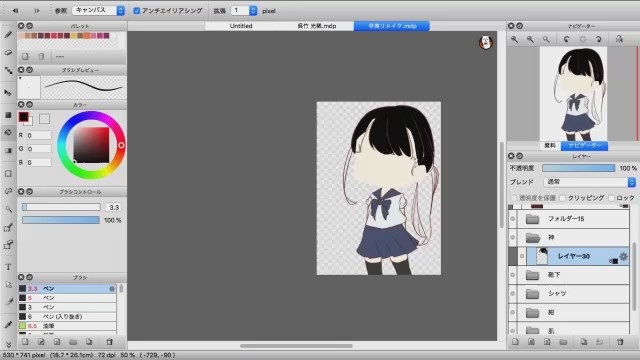640x360 pixels.
Task: Adjust the 不透明度 opacity slider
Action: [578, 168]
